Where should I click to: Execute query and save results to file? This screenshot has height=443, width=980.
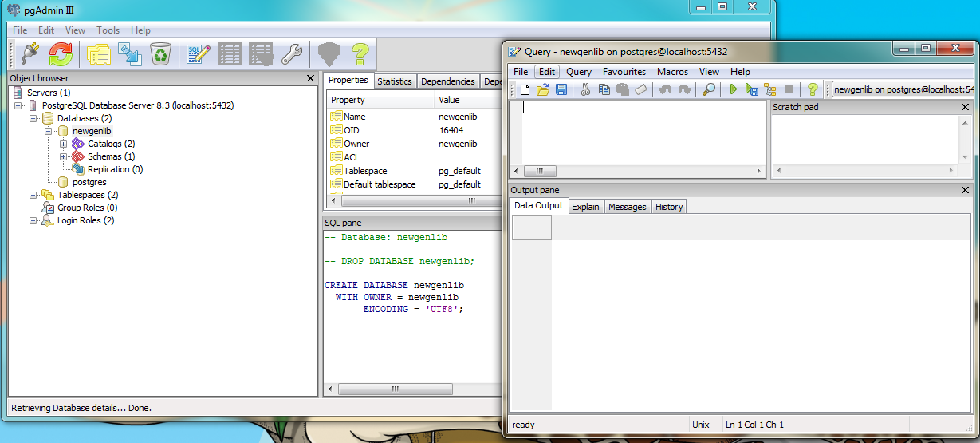coord(751,89)
